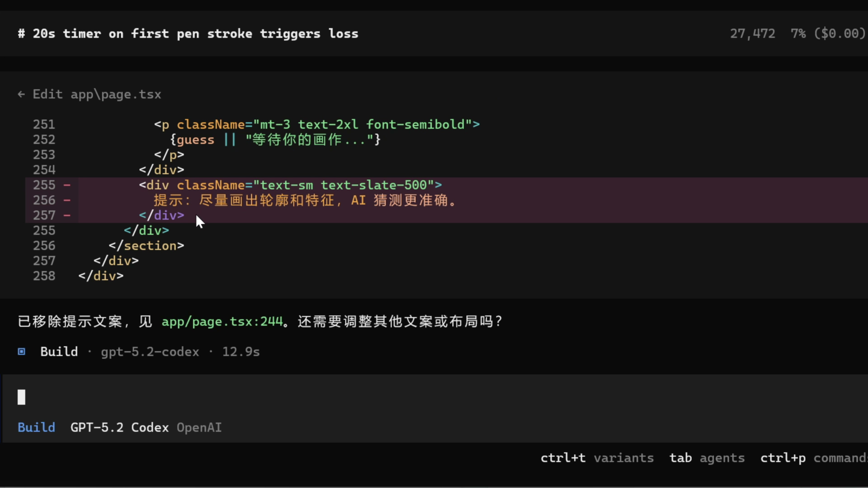This screenshot has height=488, width=868.
Task: Click the 27,472 token count
Action: click(x=752, y=34)
